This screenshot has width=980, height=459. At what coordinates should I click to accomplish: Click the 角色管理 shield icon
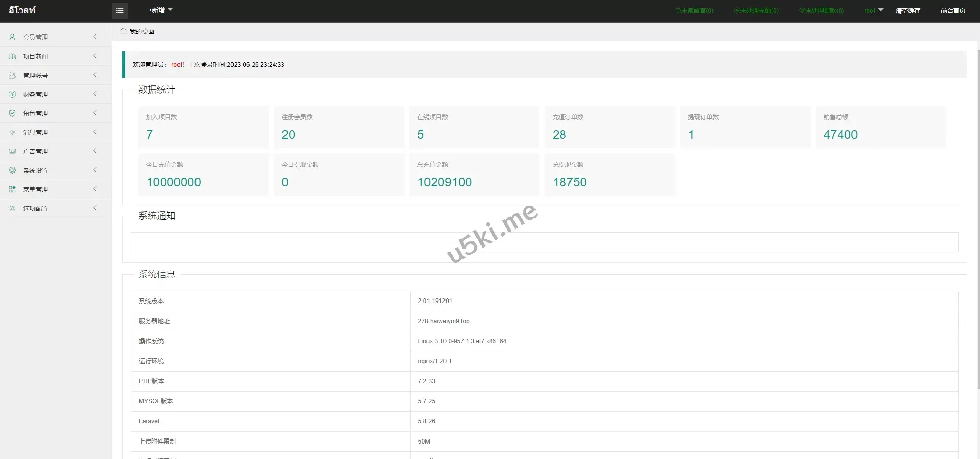click(12, 113)
